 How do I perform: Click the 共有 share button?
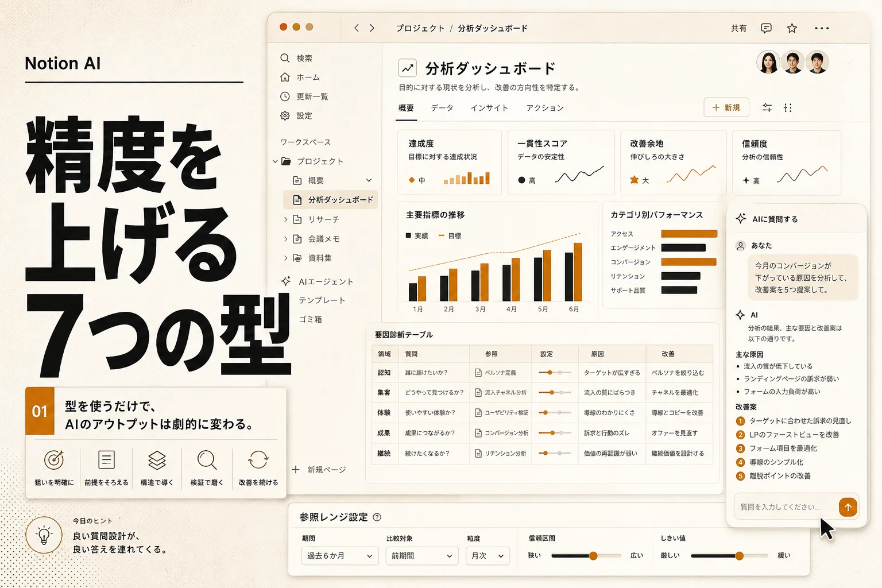point(738,28)
